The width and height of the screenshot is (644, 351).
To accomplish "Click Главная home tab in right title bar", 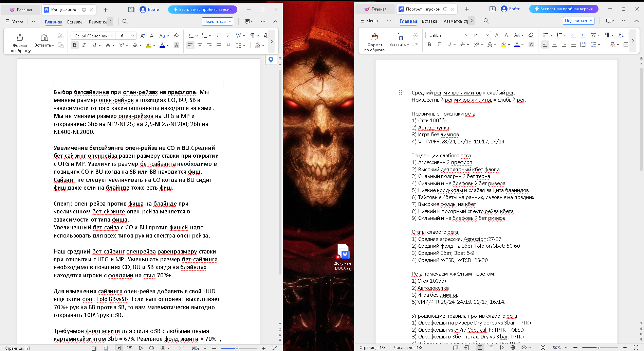I will pyautogui.click(x=375, y=9).
